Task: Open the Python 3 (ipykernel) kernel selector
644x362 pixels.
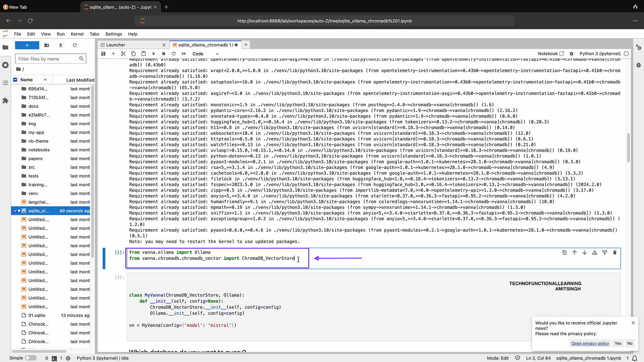Action: point(600,53)
